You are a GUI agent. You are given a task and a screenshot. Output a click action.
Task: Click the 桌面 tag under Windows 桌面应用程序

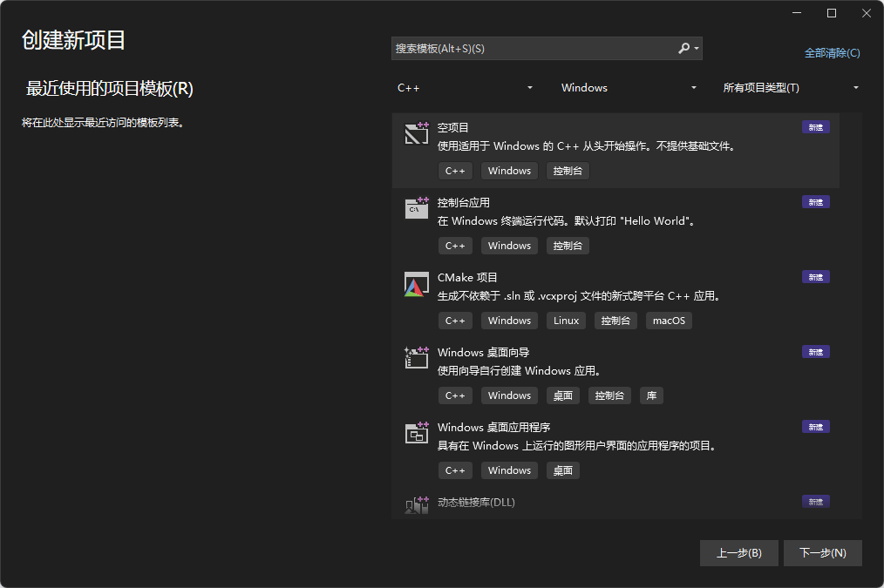coord(562,470)
